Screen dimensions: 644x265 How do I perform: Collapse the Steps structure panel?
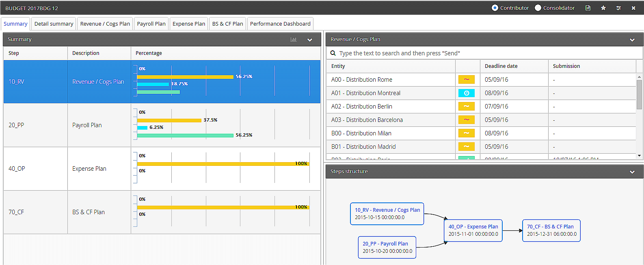(x=632, y=172)
